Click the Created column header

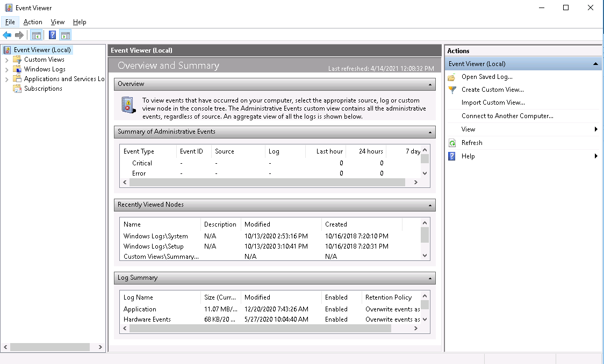pyautogui.click(x=362, y=225)
